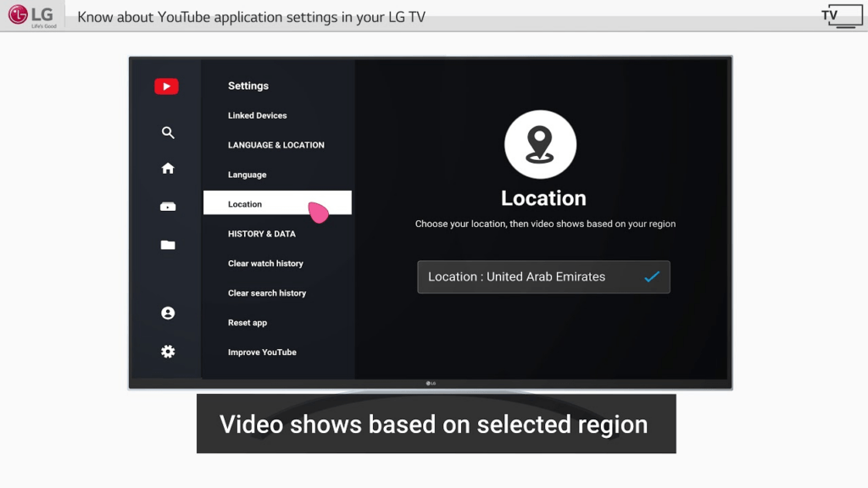
Task: Open the search magnifier icon
Action: (168, 133)
